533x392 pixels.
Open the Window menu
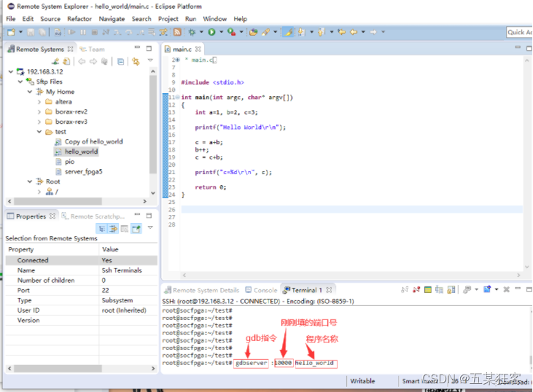pos(215,19)
